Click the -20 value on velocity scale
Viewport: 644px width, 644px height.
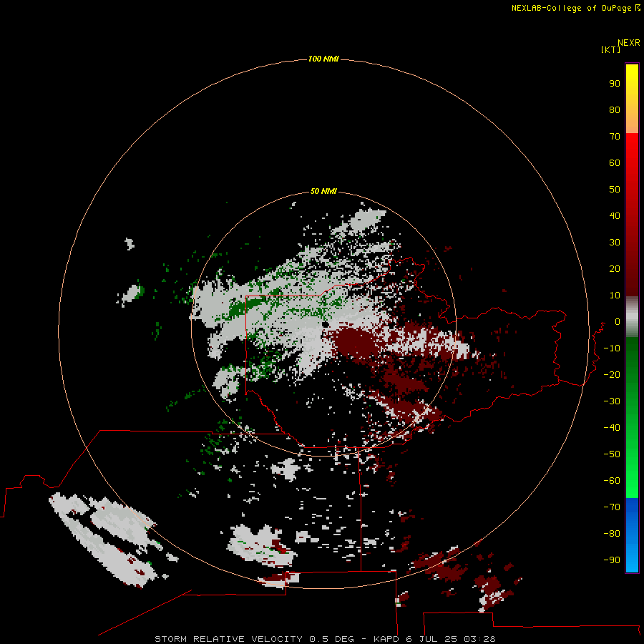coord(612,374)
